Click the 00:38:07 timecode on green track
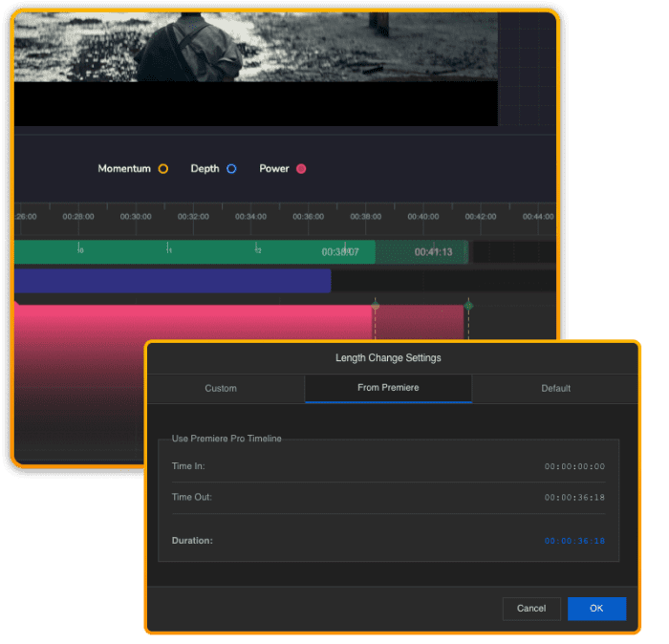This screenshot has height=644, width=669. [x=340, y=252]
